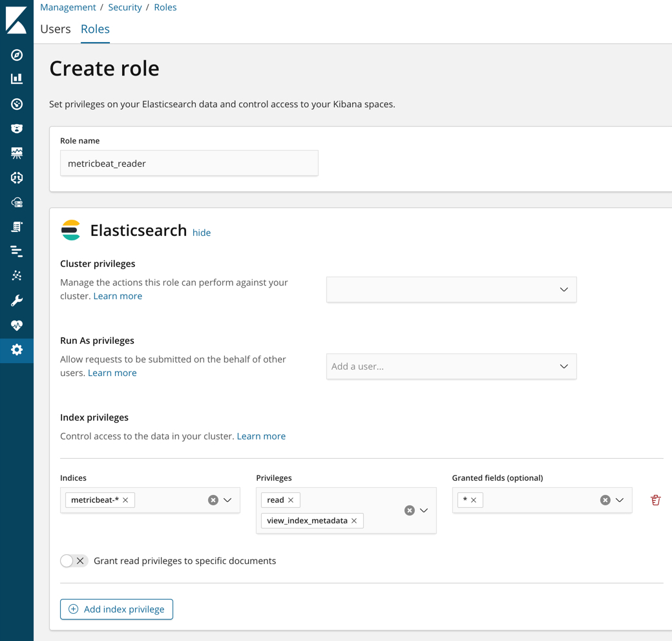672x641 pixels.
Task: Delete the index privilege row via trash icon
Action: (655, 500)
